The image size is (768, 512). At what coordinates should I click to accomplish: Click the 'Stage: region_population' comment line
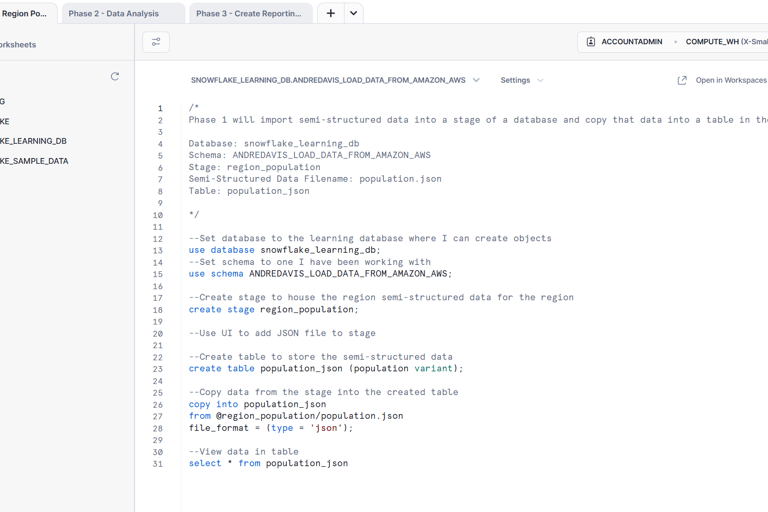(254, 167)
